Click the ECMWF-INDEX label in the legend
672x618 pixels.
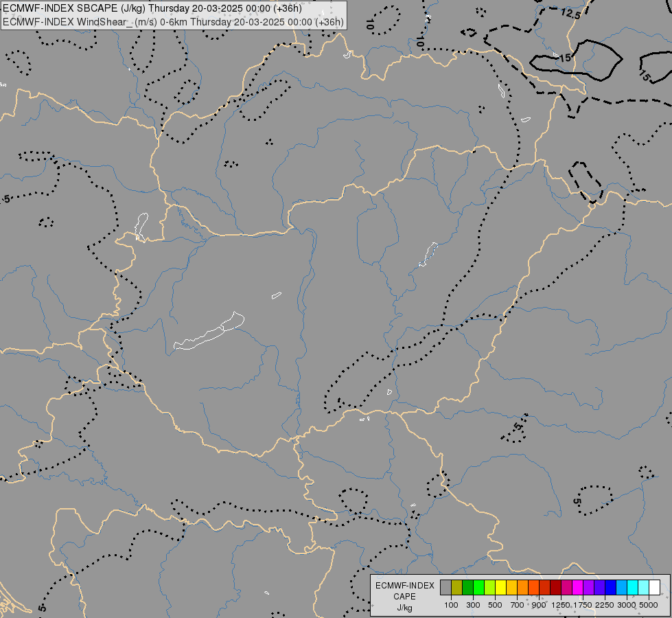[x=404, y=586]
